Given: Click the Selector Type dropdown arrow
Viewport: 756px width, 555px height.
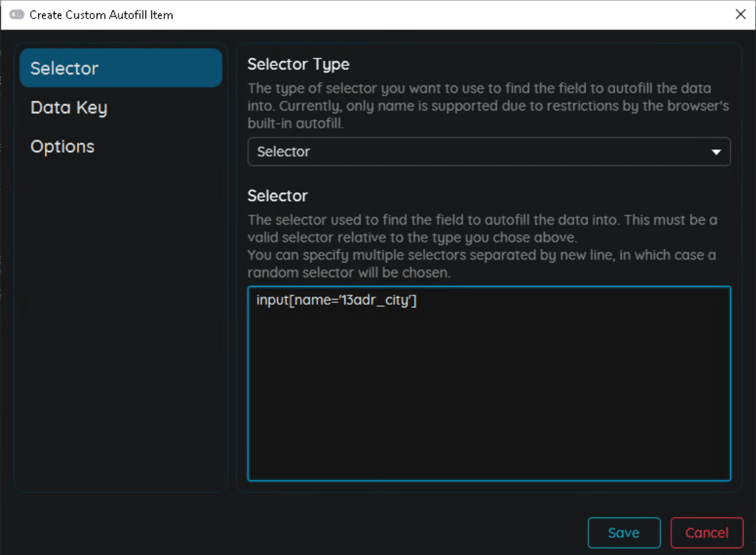Looking at the screenshot, I should tap(717, 152).
